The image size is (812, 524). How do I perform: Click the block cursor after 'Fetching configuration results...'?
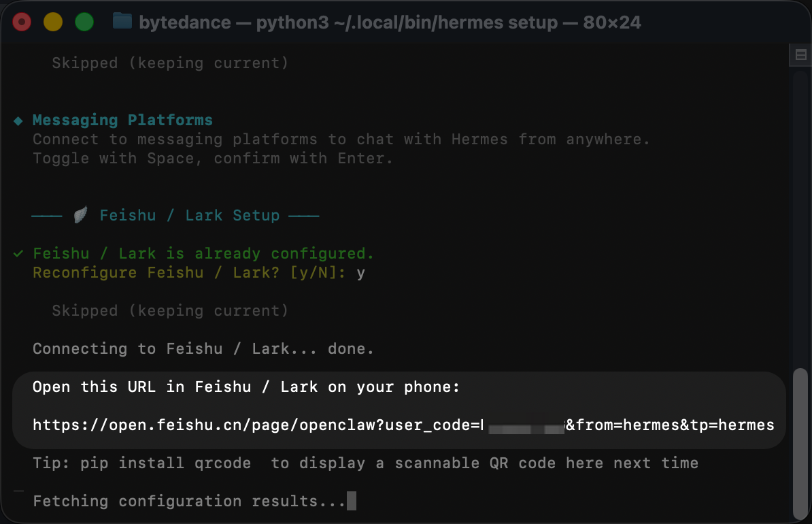351,502
